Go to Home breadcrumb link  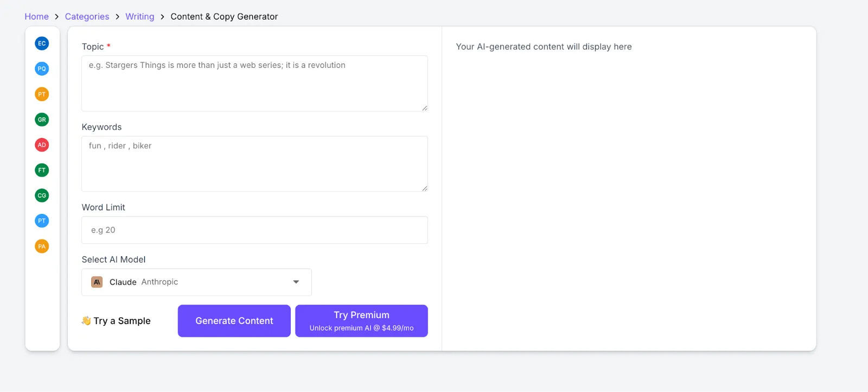click(36, 17)
